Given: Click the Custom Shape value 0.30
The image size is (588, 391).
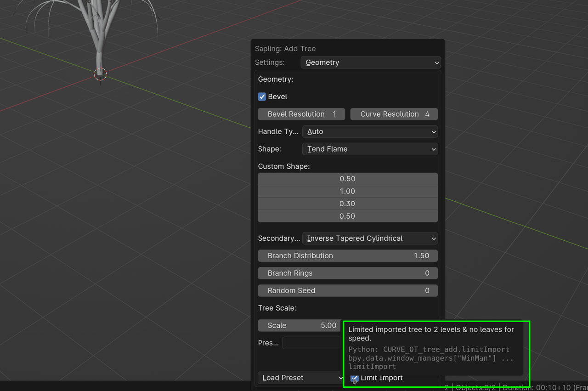Looking at the screenshot, I should (x=348, y=204).
